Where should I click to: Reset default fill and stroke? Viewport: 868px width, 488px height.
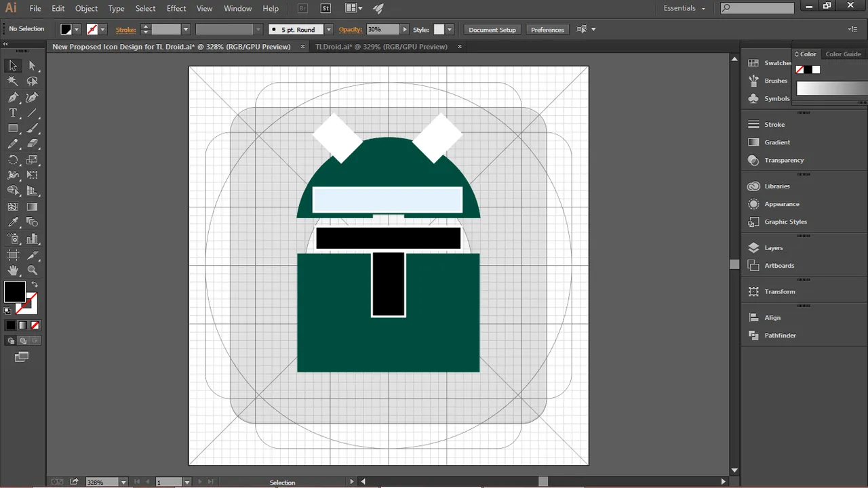point(7,311)
